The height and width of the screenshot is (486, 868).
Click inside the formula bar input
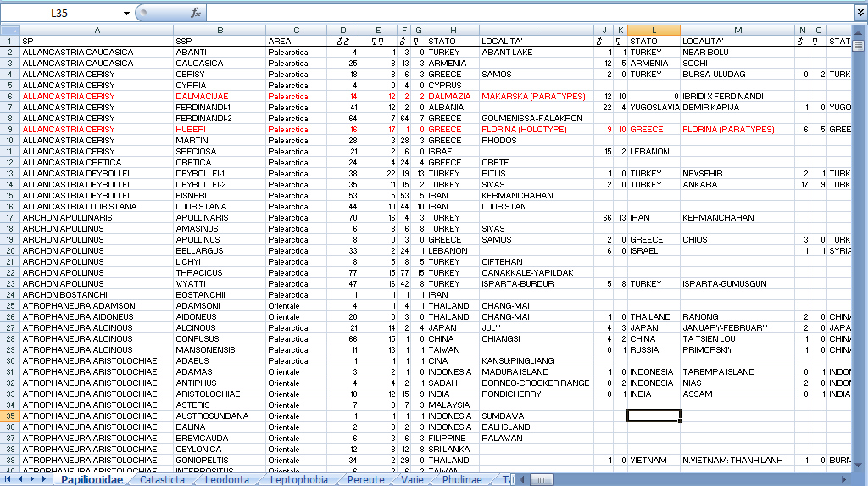(x=526, y=13)
